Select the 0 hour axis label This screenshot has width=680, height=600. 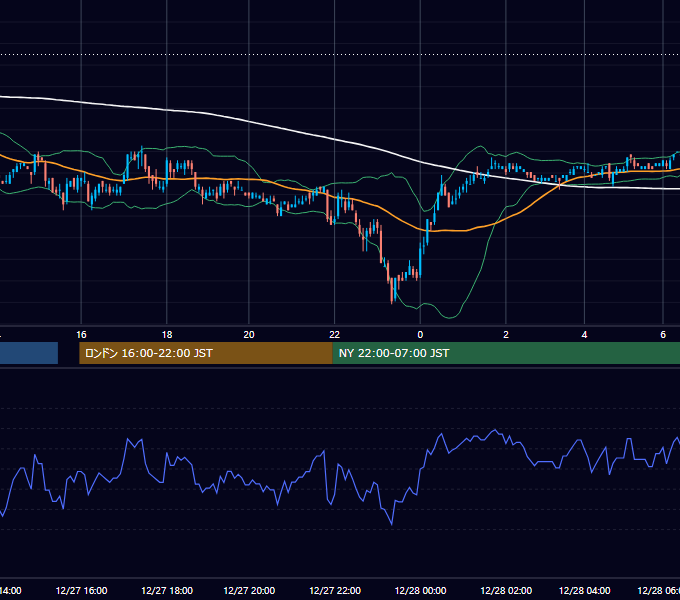coord(420,335)
